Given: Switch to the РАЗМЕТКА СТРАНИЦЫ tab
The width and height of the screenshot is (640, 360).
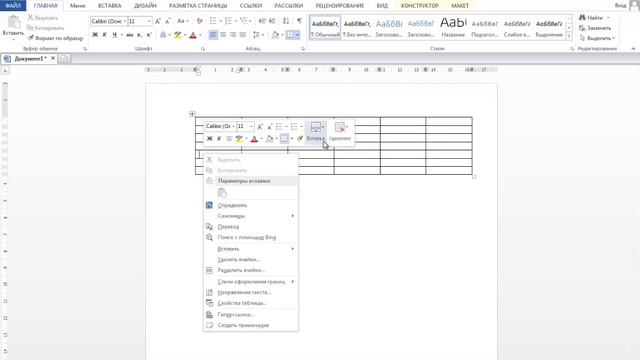Looking at the screenshot, I should 198,6.
